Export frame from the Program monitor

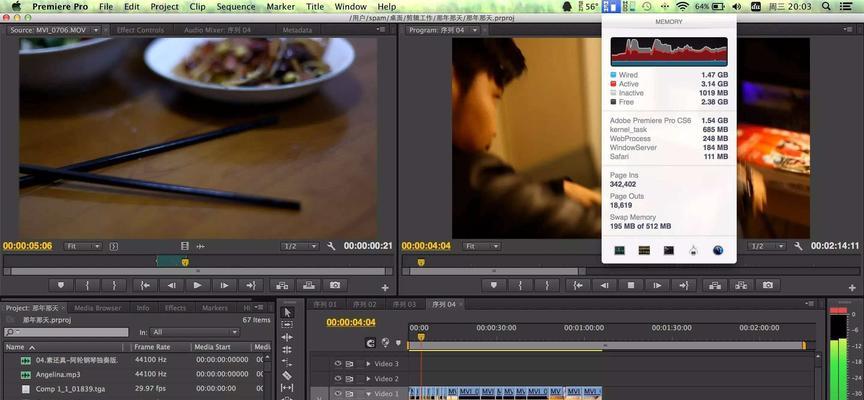click(x=768, y=285)
